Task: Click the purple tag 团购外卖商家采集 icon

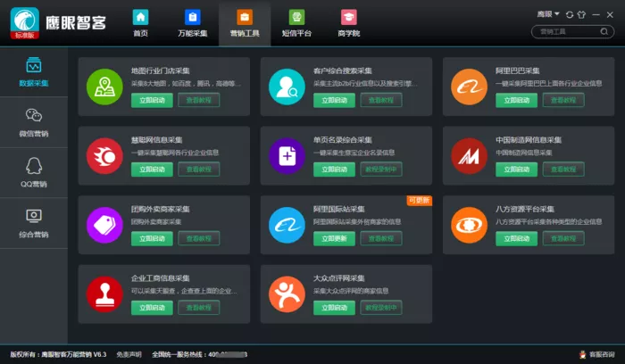Action: [104, 225]
